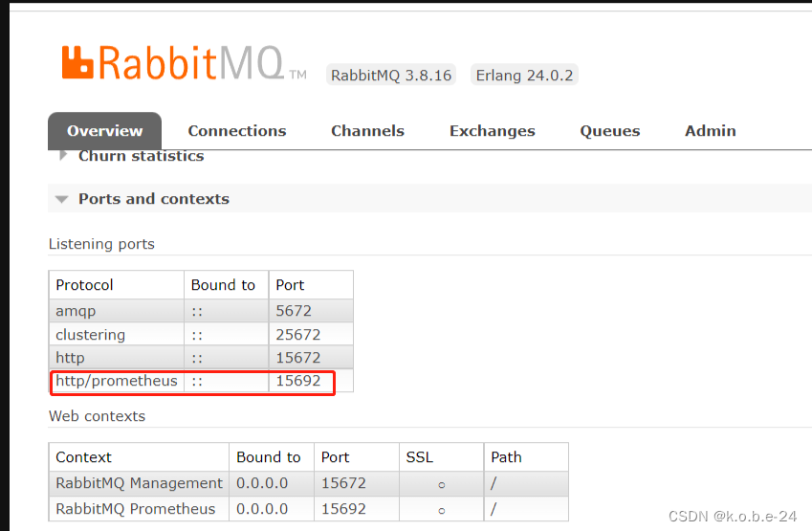Image resolution: width=812 pixels, height=531 pixels.
Task: Select the amqp protocol cell
Action: point(117,311)
